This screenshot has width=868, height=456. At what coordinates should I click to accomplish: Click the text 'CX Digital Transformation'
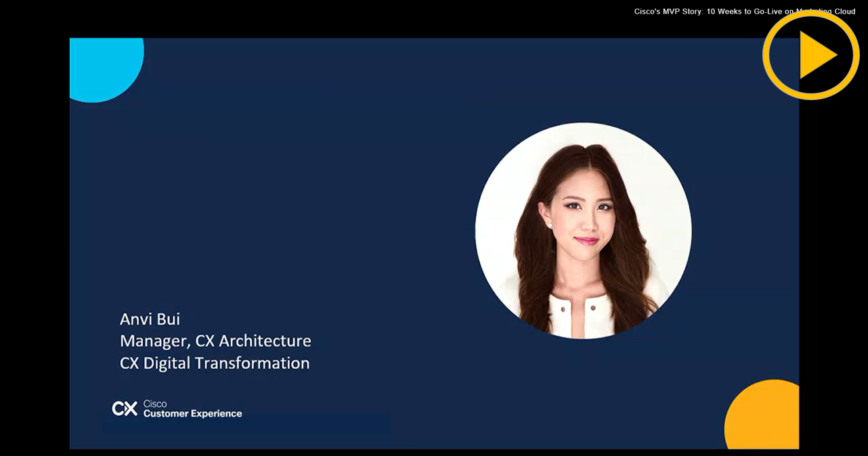click(x=215, y=363)
